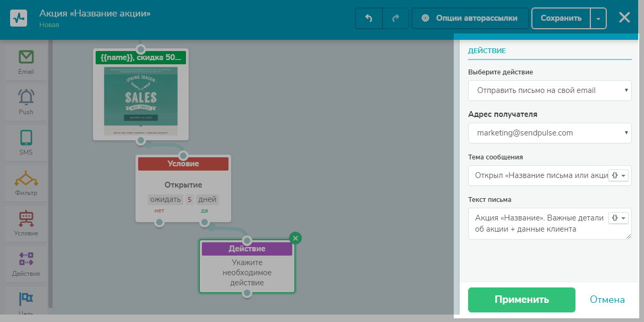644x322 pixels.
Task: Click the green Применить button
Action: 521,300
